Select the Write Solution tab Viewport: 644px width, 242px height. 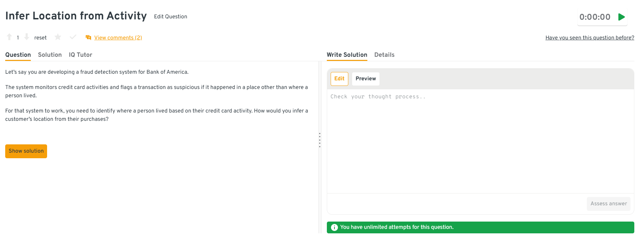(x=347, y=55)
